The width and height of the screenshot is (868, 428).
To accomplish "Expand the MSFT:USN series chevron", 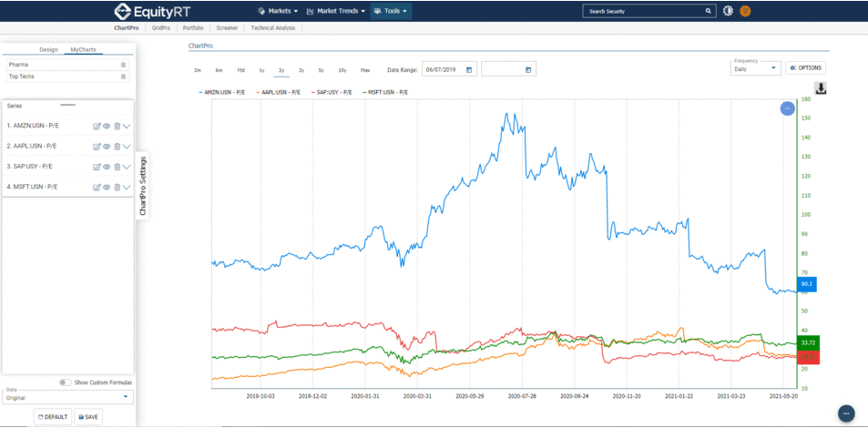I will [x=127, y=188].
